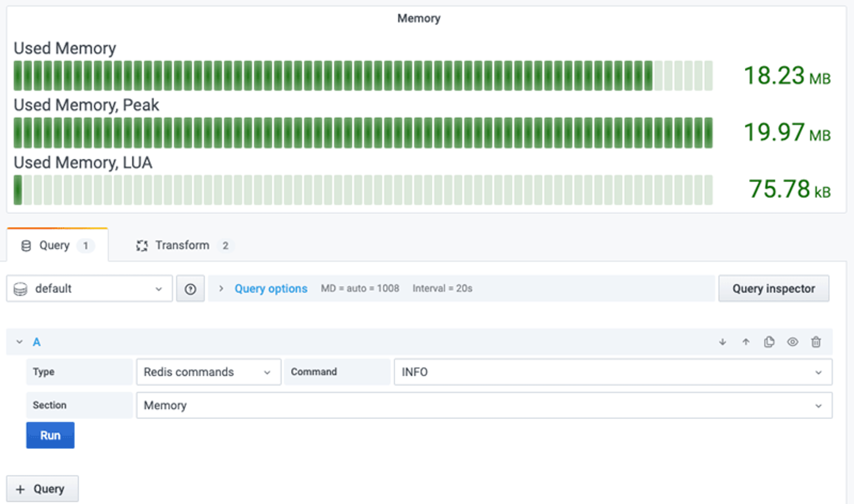Open the Type Redis commands dropdown

pos(208,372)
